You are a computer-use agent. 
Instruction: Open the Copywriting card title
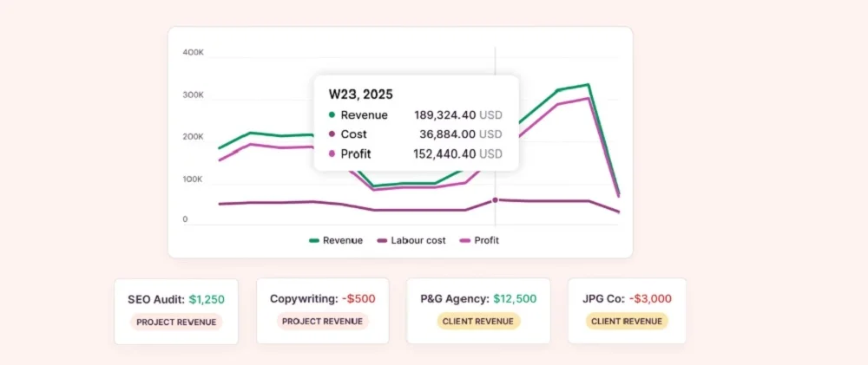pyautogui.click(x=304, y=299)
